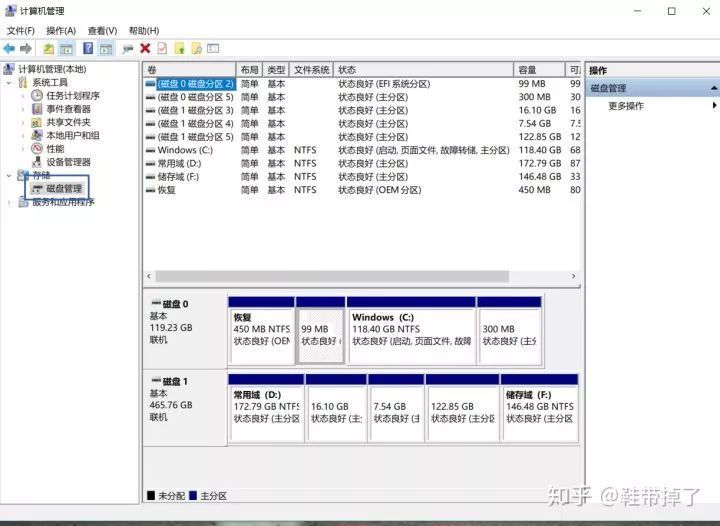The height and width of the screenshot is (526, 720).
Task: Click the System Tools icon (系统工具)
Action: (x=23, y=82)
